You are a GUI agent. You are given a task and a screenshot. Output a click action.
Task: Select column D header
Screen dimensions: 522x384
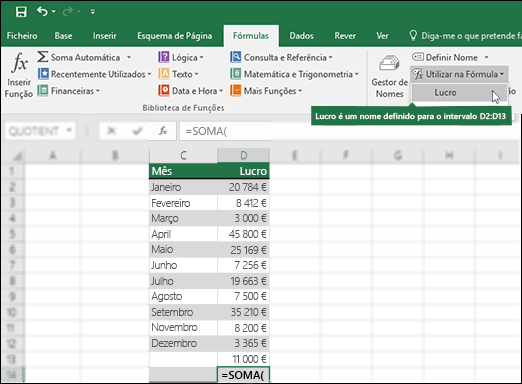[243, 155]
